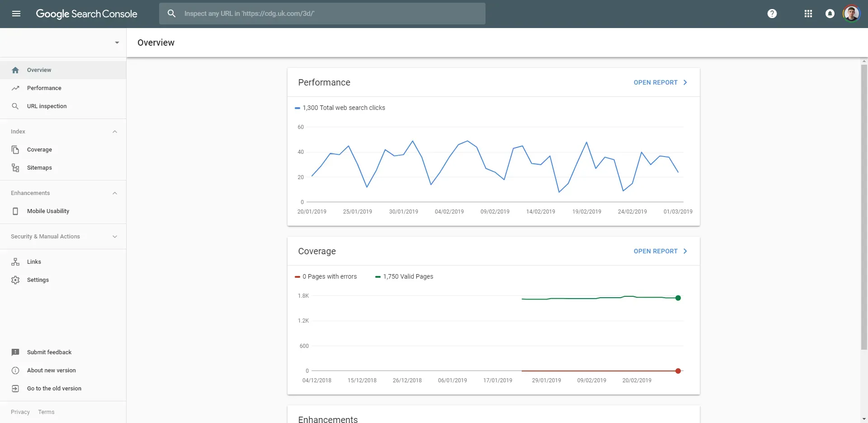Open Submit feedback
868x423 pixels.
tap(63, 352)
